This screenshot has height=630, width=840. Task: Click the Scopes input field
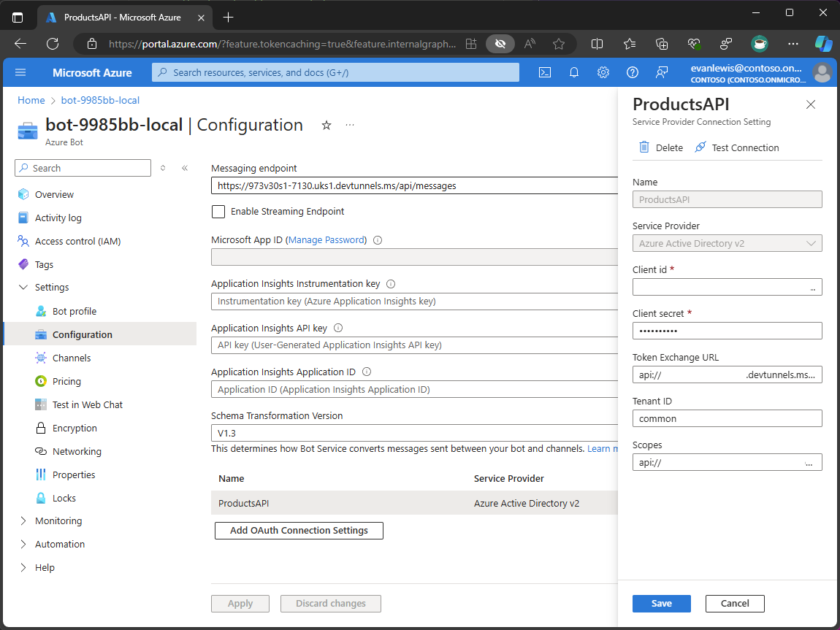pyautogui.click(x=727, y=463)
